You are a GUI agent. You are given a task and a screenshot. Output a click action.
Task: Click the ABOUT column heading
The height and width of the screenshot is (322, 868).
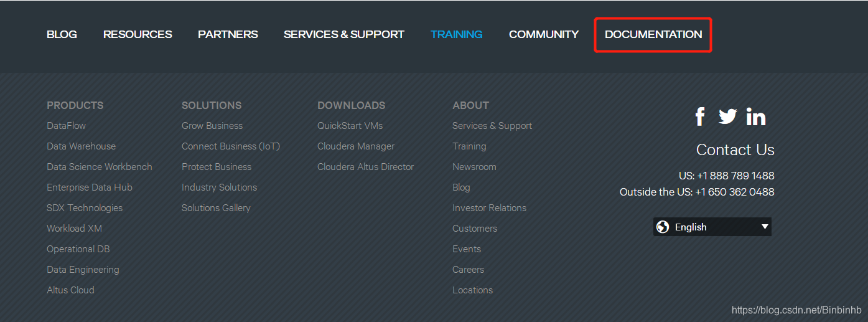[470, 105]
